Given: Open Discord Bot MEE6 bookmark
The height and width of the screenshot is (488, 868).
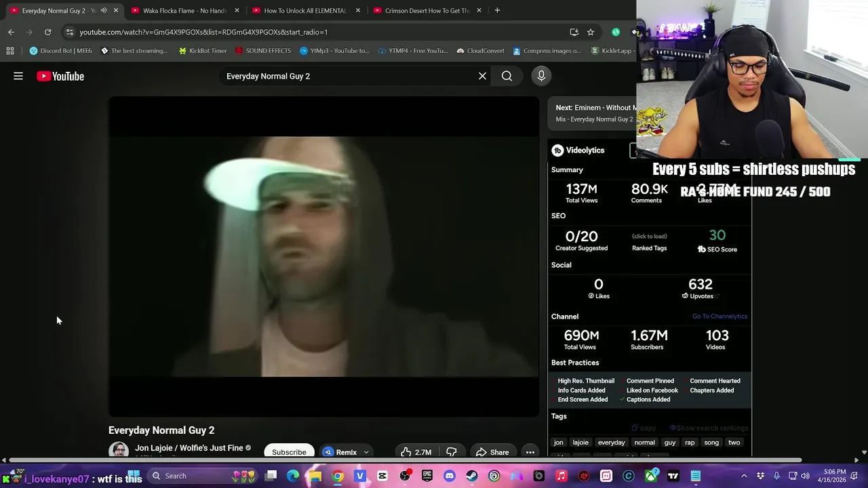Looking at the screenshot, I should coord(60,51).
